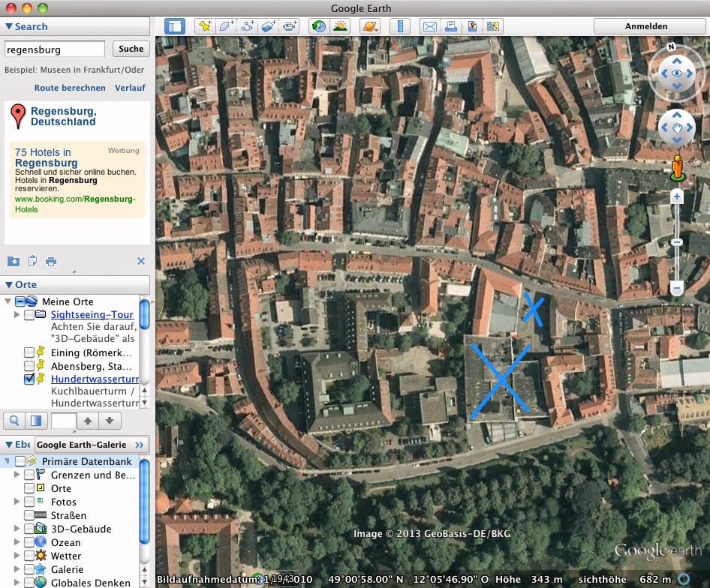Click the Places search magnifier button
710x588 pixels.
14,421
